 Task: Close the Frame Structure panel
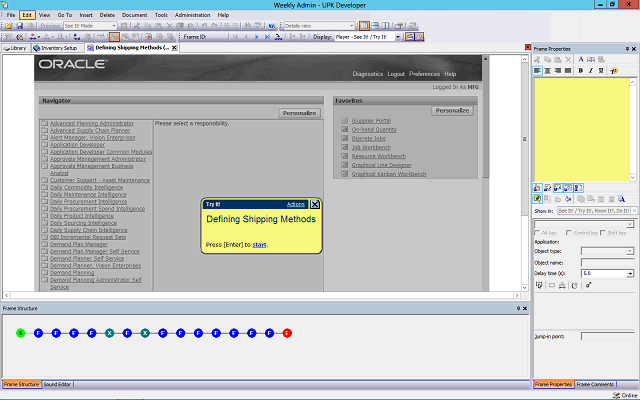coord(525,309)
